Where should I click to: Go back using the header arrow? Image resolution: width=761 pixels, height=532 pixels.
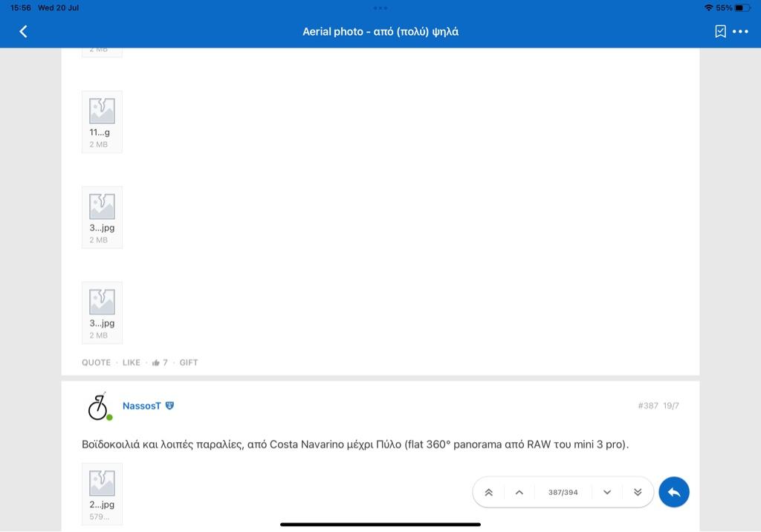click(23, 31)
